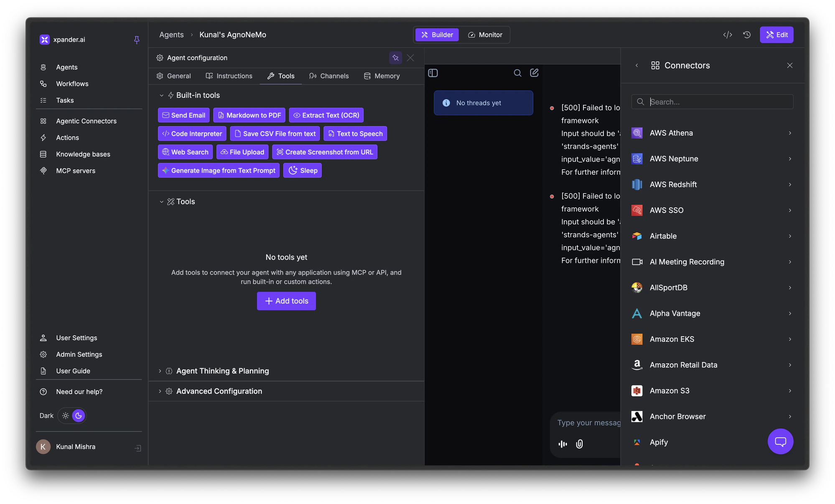Viewport: 835px width, 504px height.
Task: Open the code snippet icon near Edit
Action: [x=728, y=35]
